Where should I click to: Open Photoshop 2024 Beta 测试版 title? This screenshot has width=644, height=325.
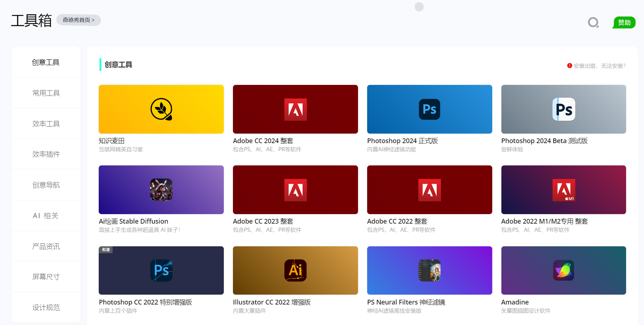pyautogui.click(x=544, y=141)
